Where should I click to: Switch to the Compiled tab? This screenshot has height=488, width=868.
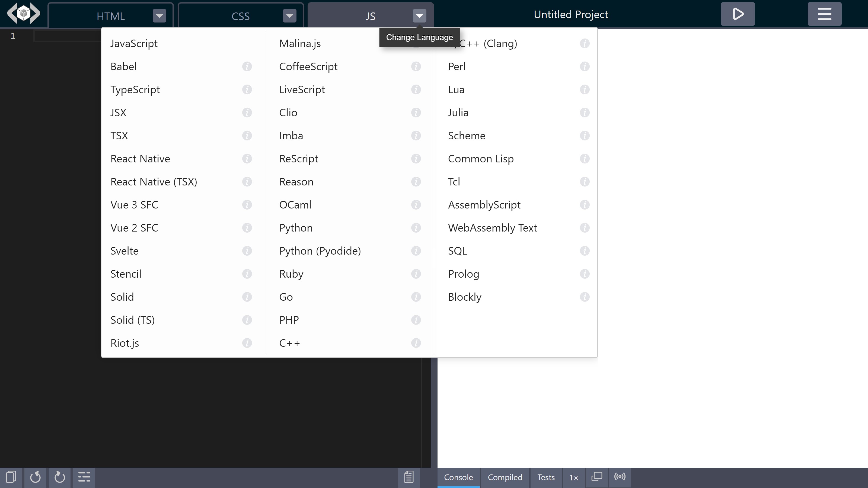505,477
